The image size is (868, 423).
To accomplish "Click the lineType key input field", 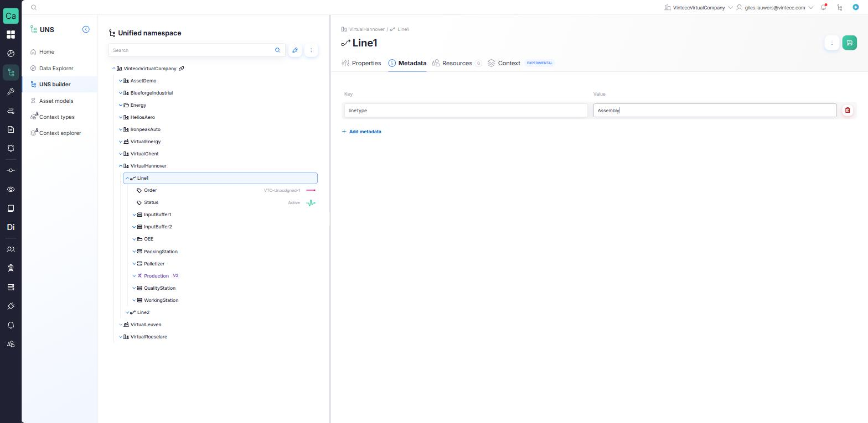I will coord(466,111).
